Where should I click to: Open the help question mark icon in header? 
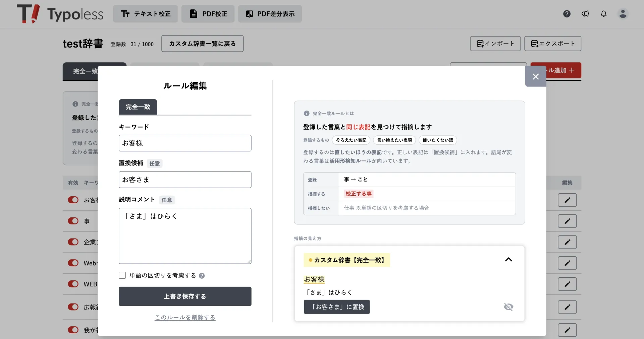click(567, 14)
